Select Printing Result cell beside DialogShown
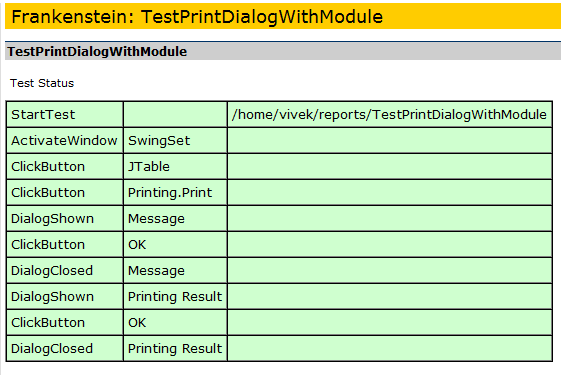 pyautogui.click(x=175, y=297)
